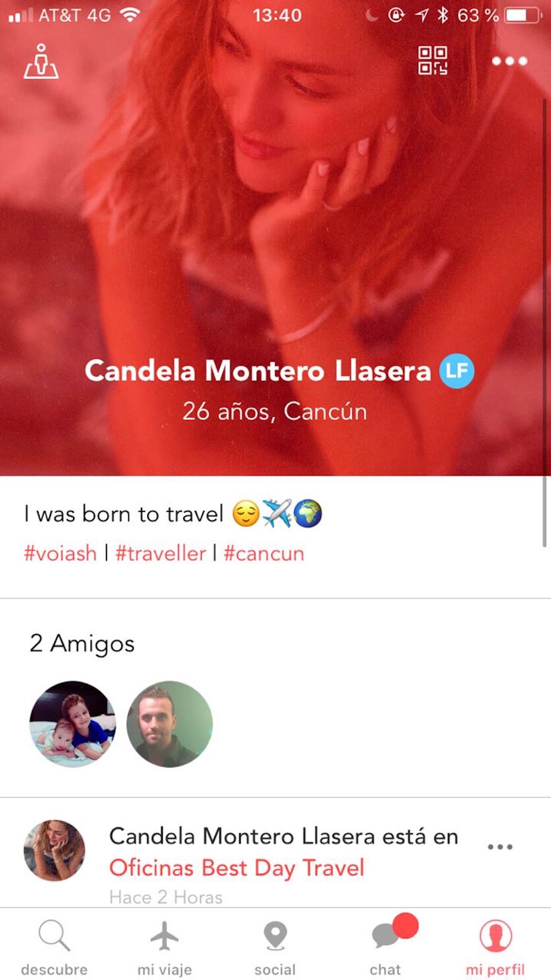Tap the profile name Candela Montero Llasera
This screenshot has height=980, width=551.
click(x=257, y=370)
